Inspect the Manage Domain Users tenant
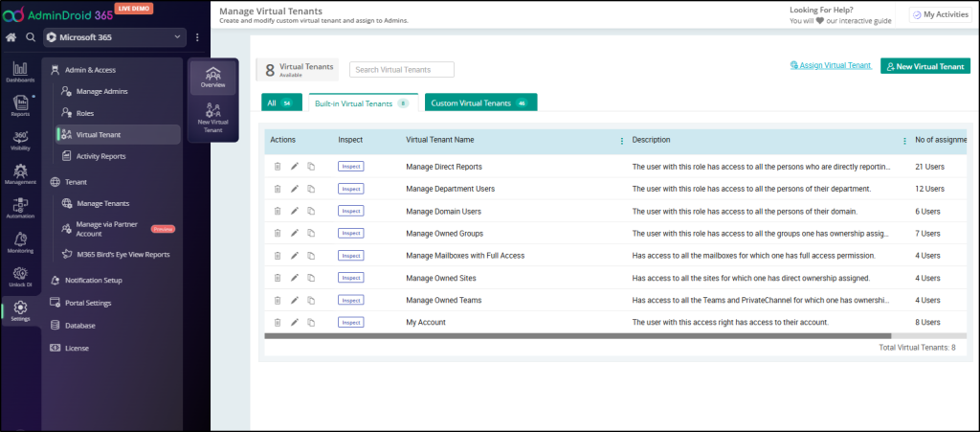 tap(350, 211)
